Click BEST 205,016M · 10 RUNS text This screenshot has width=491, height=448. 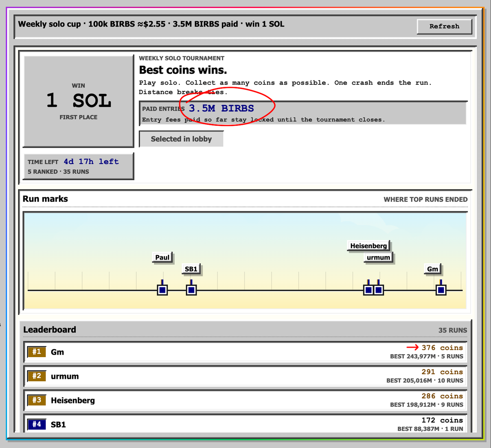[x=425, y=380]
